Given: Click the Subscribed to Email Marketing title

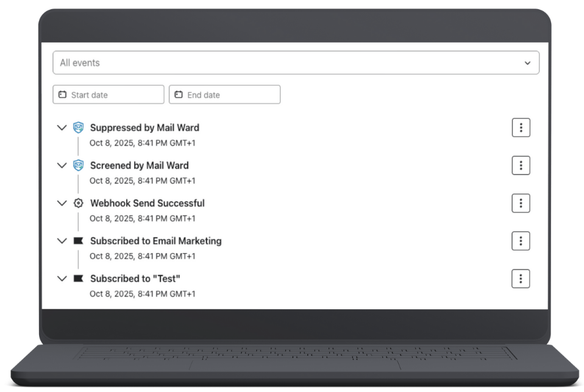Looking at the screenshot, I should pyautogui.click(x=155, y=241).
